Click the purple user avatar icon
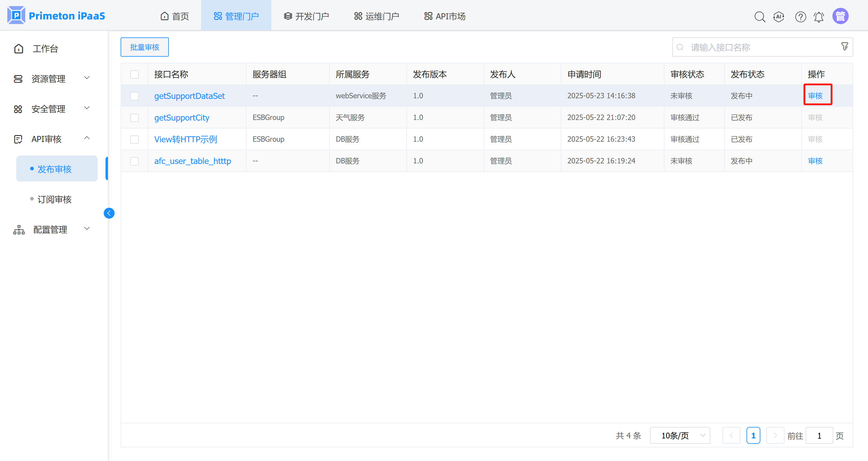Viewport: 868px width, 461px height. coord(840,16)
